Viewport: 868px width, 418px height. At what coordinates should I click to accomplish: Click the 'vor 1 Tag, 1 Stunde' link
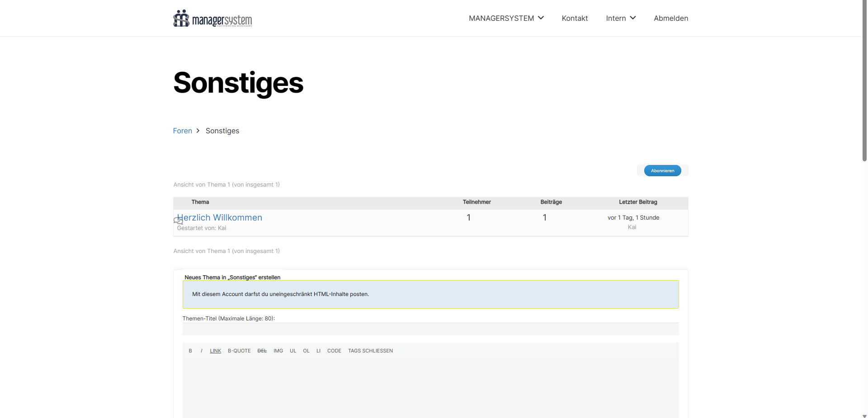pyautogui.click(x=633, y=217)
